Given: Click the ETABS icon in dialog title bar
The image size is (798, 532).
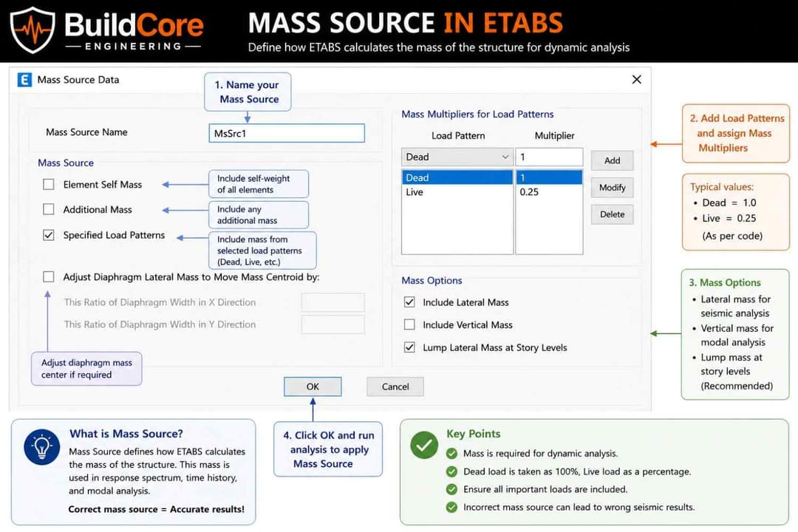Looking at the screenshot, I should pyautogui.click(x=24, y=80).
